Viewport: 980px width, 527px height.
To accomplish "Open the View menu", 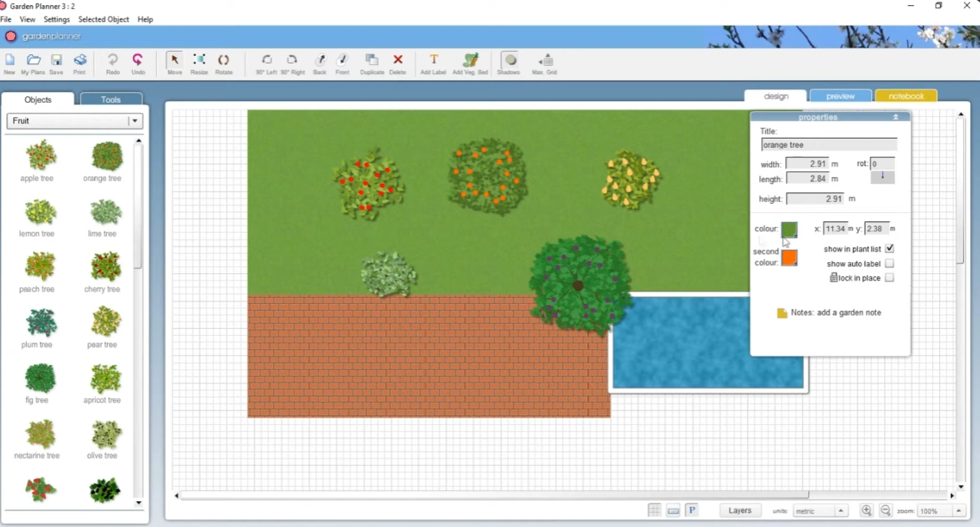I will point(28,19).
